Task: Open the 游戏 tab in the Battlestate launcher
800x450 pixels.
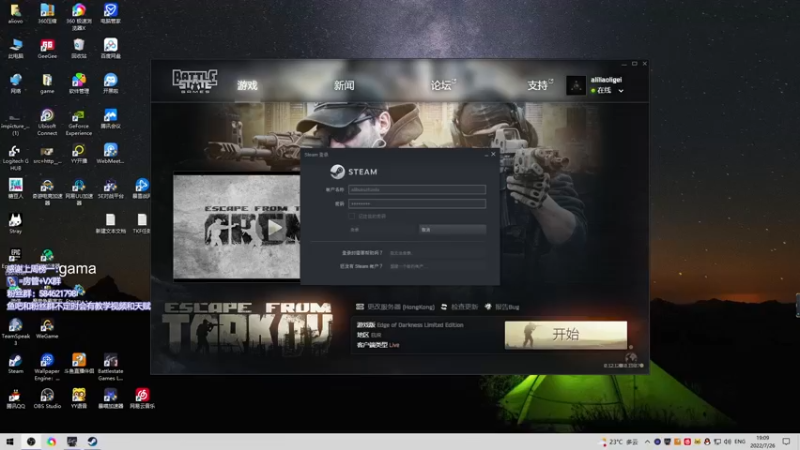Action: [247, 85]
